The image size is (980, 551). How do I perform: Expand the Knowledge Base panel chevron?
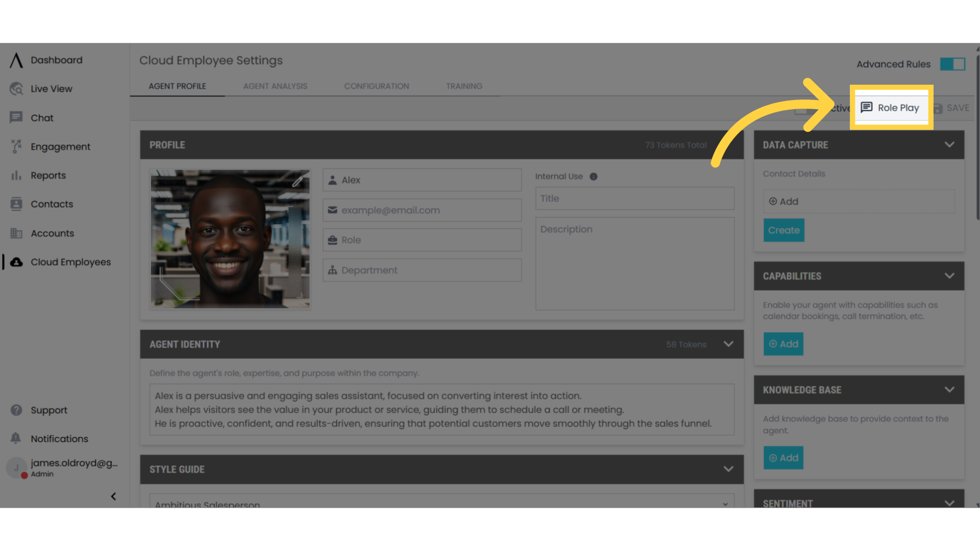click(x=949, y=390)
